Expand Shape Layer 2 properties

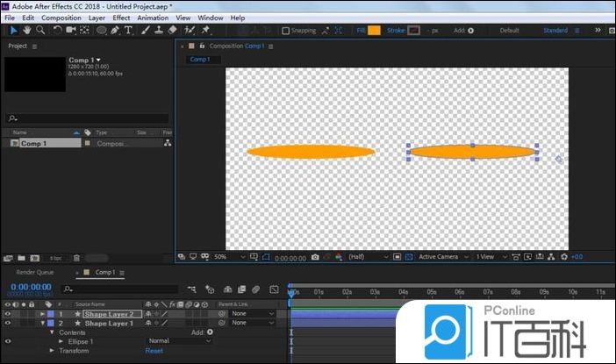click(42, 313)
